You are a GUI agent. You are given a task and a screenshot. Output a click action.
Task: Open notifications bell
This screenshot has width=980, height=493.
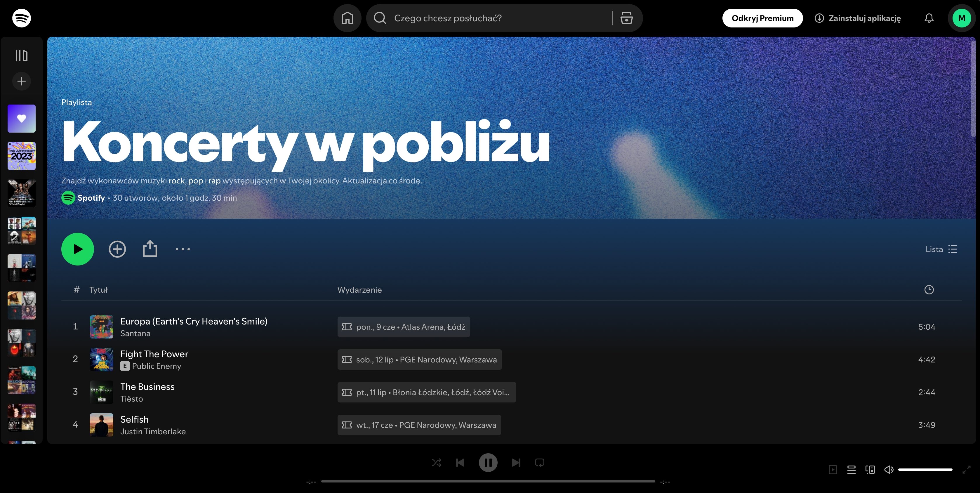coord(929,18)
